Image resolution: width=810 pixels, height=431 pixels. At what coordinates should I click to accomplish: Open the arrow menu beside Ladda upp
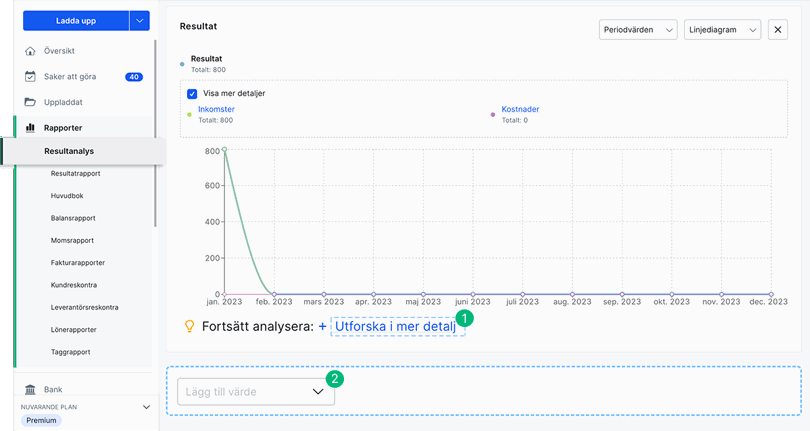coord(140,20)
